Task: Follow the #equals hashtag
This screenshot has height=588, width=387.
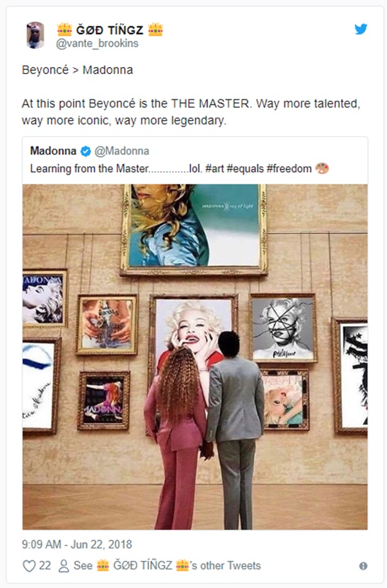Action: point(245,169)
